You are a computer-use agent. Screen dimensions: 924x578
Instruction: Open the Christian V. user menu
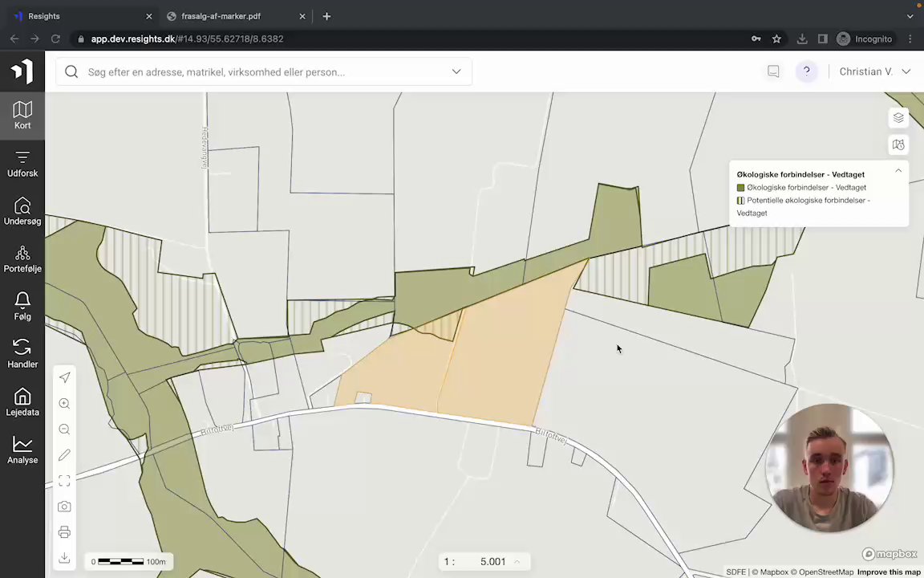coord(874,71)
